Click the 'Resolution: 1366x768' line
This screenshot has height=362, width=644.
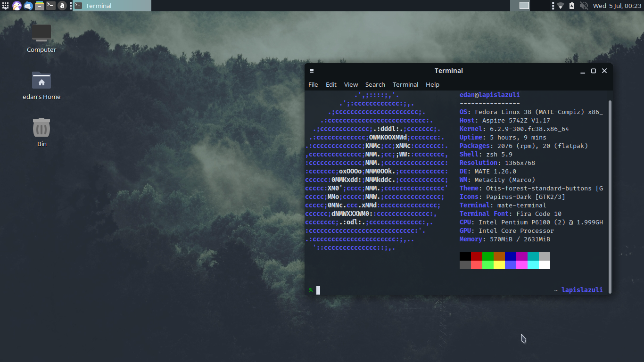(497, 163)
